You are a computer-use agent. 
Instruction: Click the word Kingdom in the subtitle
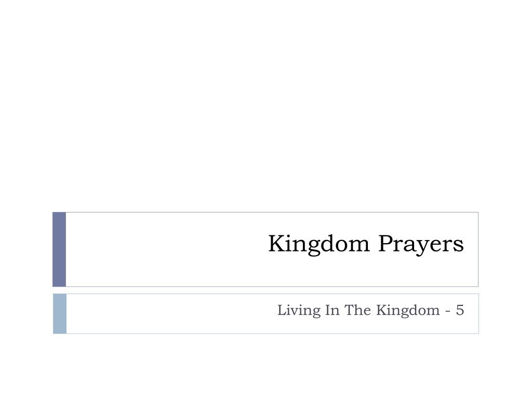pos(408,311)
